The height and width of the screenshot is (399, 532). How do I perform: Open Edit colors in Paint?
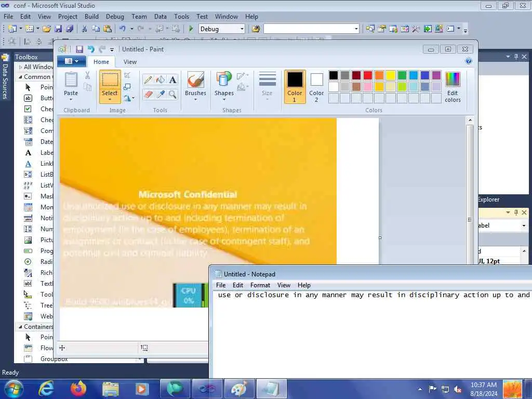[x=453, y=87]
